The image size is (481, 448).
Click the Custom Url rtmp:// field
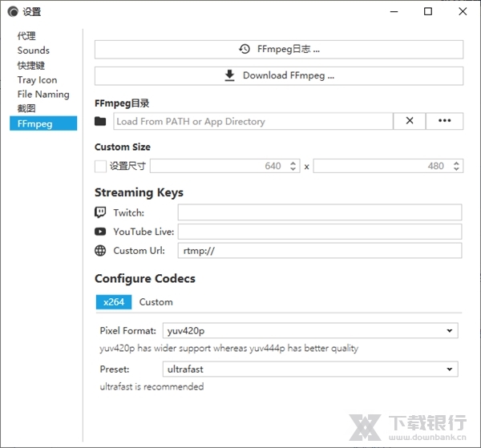coord(320,251)
